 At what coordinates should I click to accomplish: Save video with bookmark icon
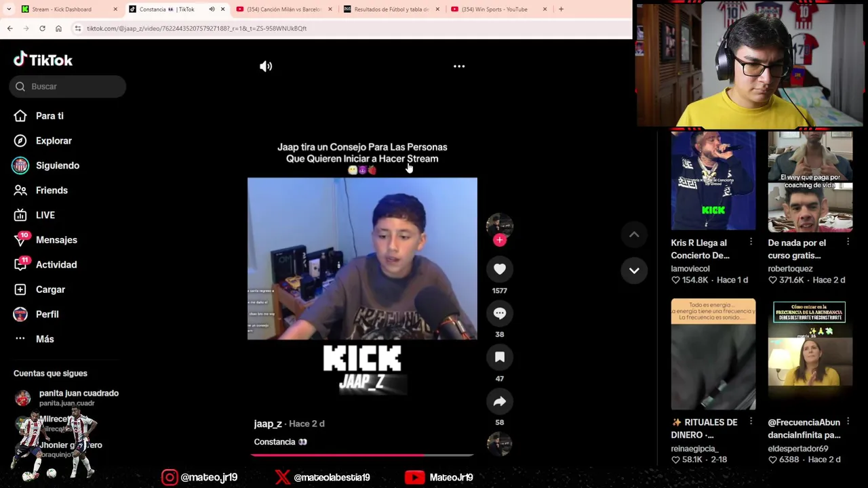click(500, 357)
